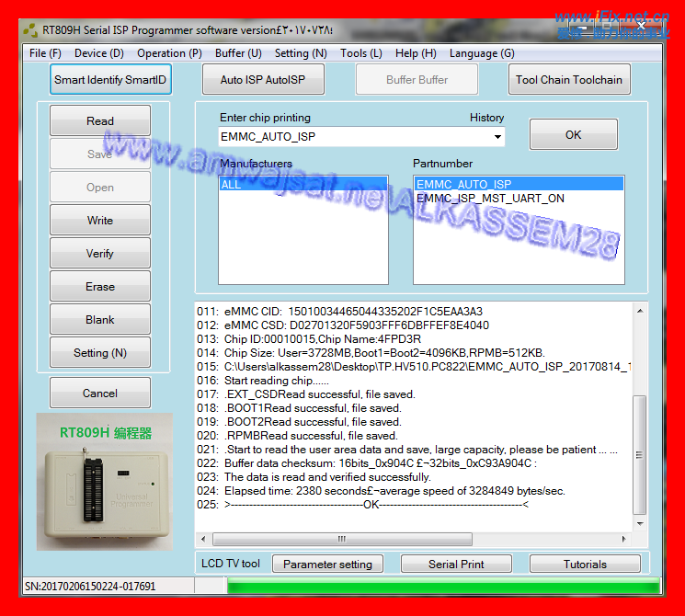Open the Tool Chain Toolchain button

pyautogui.click(x=568, y=80)
